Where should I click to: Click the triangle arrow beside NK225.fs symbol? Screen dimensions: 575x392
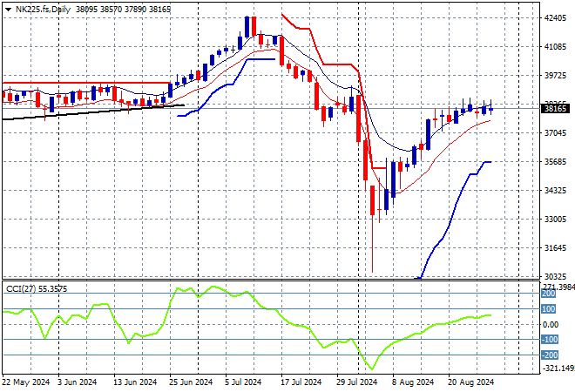tap(8, 8)
